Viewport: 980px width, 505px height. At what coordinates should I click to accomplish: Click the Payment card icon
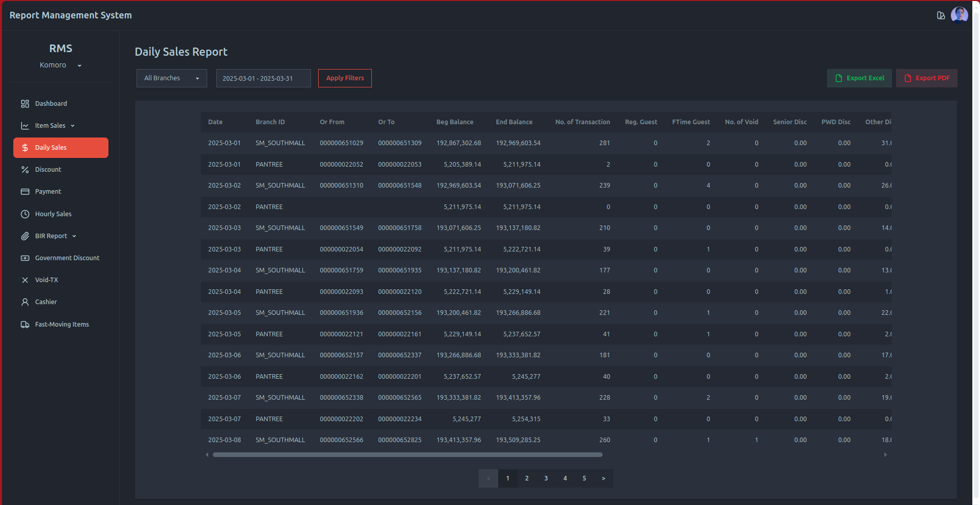point(25,192)
